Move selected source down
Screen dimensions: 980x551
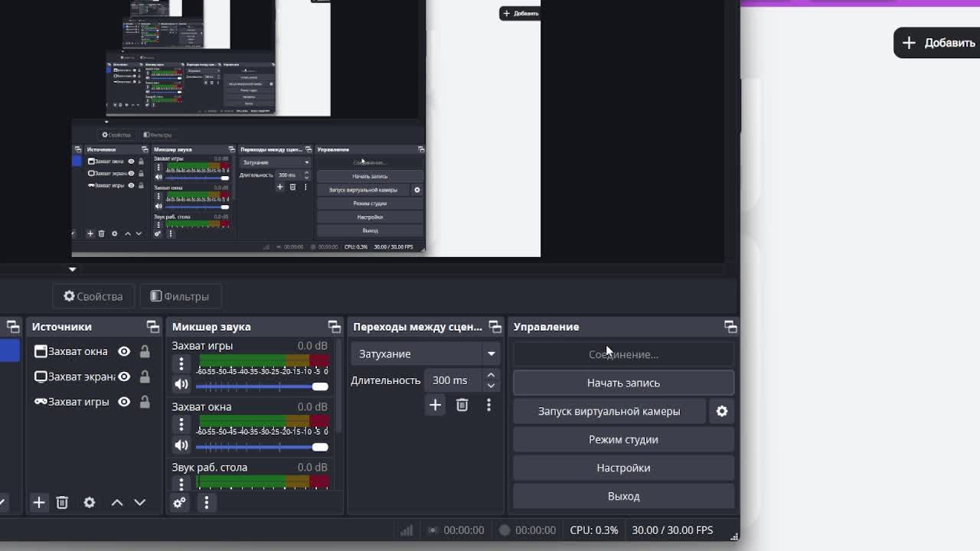[x=139, y=503]
